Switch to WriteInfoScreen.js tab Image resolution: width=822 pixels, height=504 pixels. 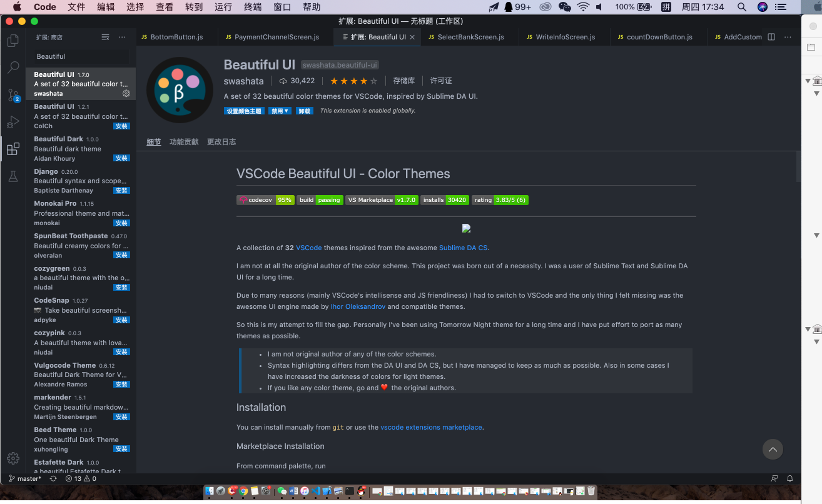(x=565, y=37)
